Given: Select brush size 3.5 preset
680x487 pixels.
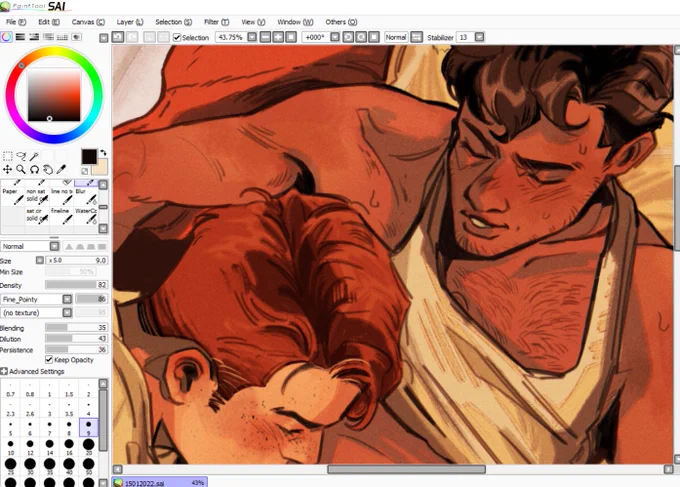Looking at the screenshot, I should 69,408.
